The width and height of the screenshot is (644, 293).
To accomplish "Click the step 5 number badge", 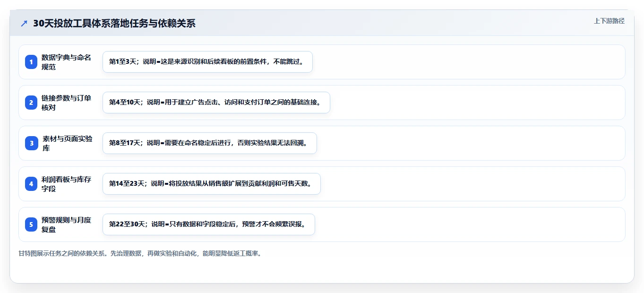I will click(31, 224).
